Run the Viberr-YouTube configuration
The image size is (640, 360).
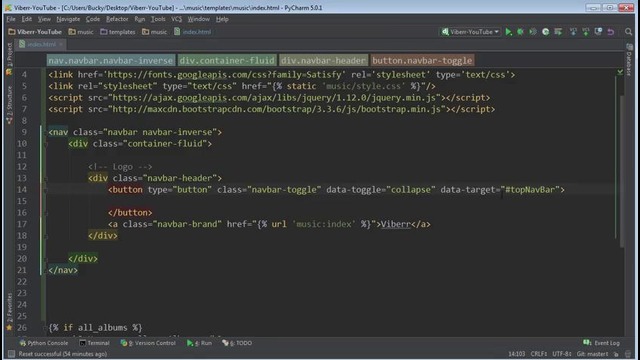click(x=508, y=32)
